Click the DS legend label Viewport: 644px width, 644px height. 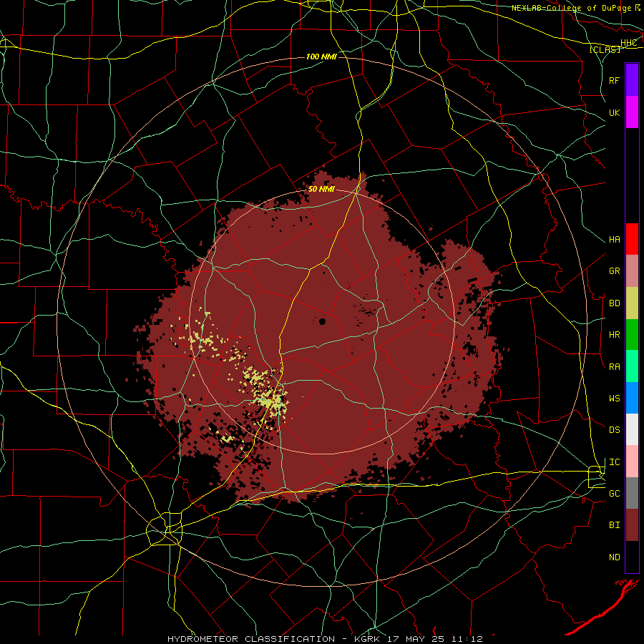tap(614, 430)
